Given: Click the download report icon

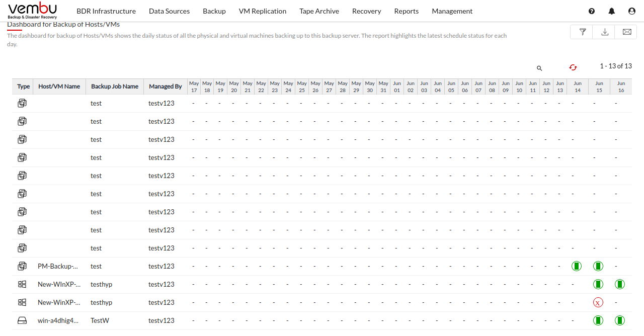Looking at the screenshot, I should tap(605, 32).
